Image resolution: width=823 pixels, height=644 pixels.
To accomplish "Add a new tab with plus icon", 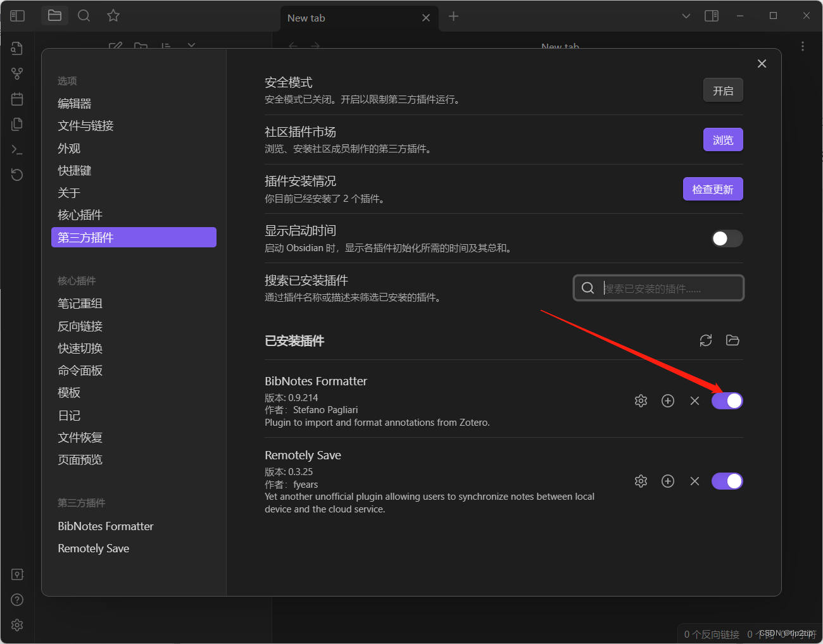I will 453,16.
